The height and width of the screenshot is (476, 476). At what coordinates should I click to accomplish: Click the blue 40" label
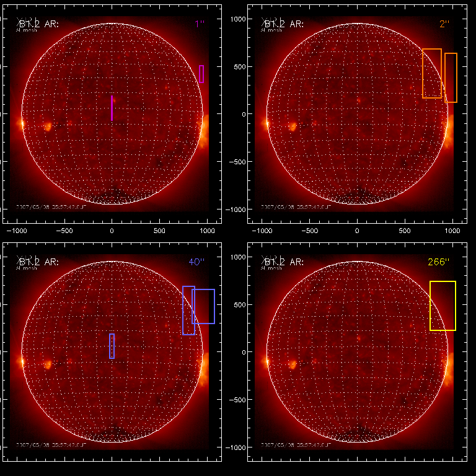196,262
